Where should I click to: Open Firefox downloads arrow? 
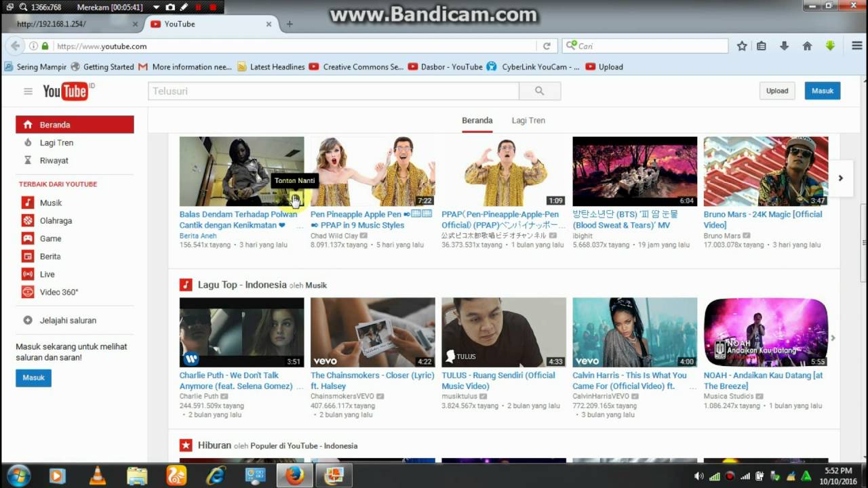[x=784, y=46]
